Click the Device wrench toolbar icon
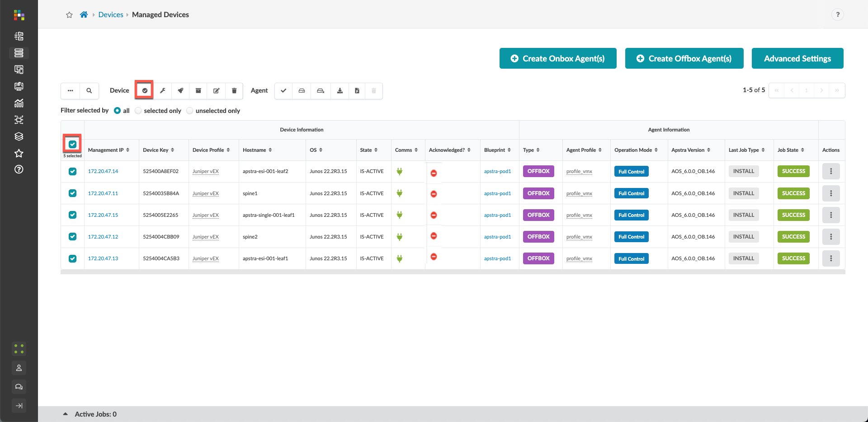This screenshot has height=422, width=868. [x=163, y=91]
